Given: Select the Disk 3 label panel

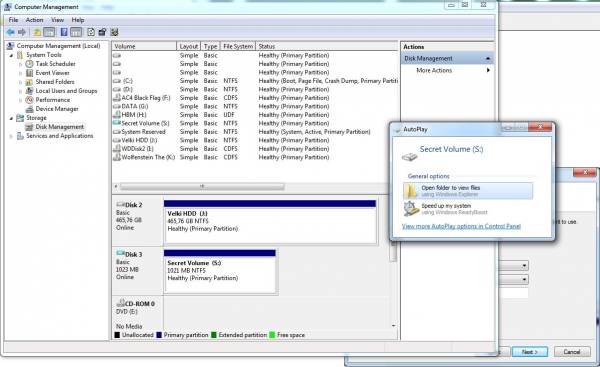Looking at the screenshot, I should pos(138,271).
